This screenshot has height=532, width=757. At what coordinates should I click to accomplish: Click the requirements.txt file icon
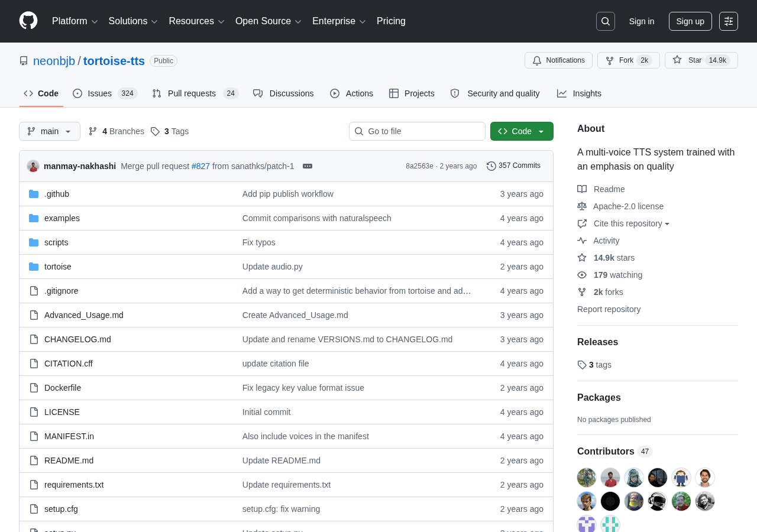(x=34, y=485)
